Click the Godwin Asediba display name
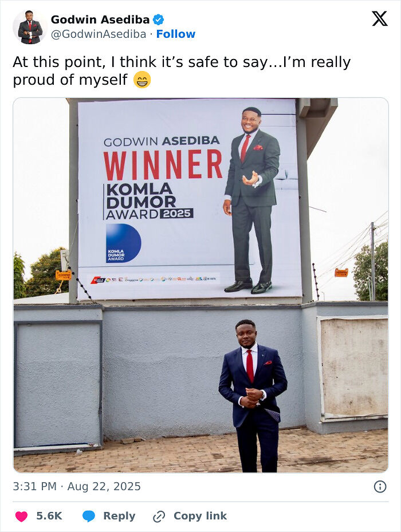 100,19
